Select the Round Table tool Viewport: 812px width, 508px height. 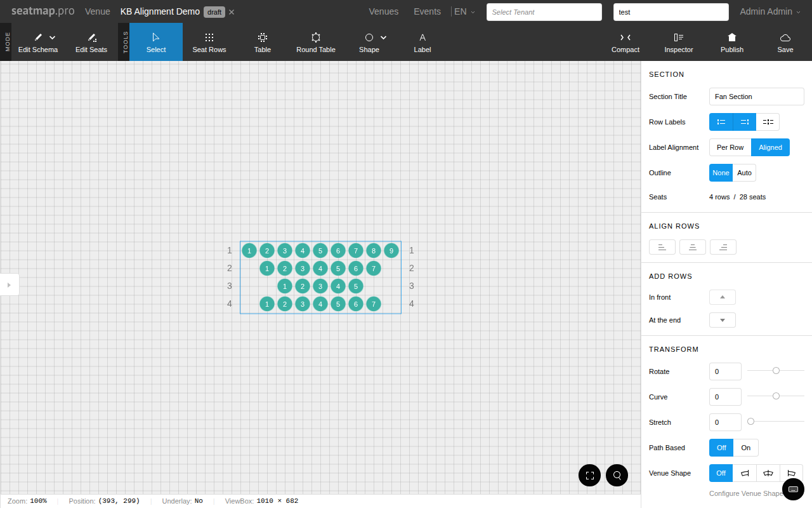click(x=315, y=42)
